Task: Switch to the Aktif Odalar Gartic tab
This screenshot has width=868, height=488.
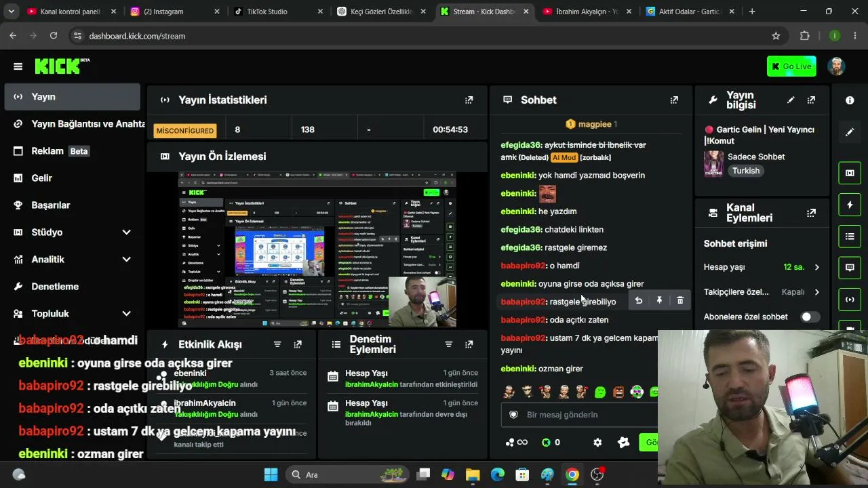Action: 690,12
